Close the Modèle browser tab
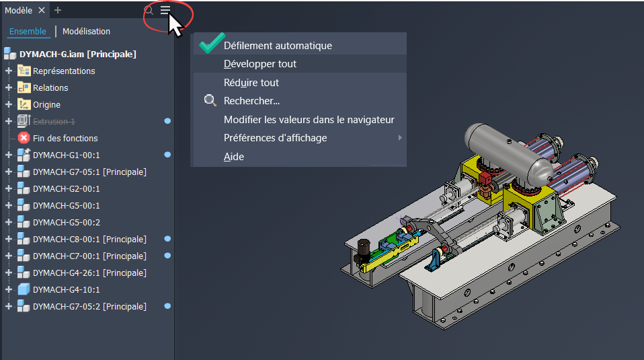The height and width of the screenshot is (360, 644). [41, 10]
